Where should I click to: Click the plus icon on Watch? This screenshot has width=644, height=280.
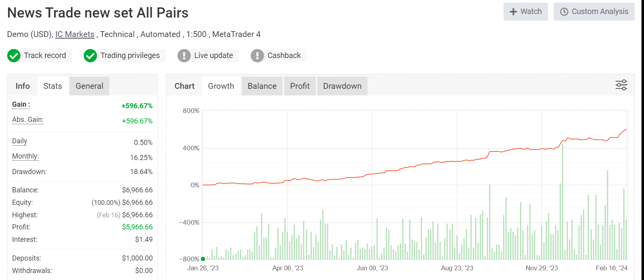pos(513,12)
